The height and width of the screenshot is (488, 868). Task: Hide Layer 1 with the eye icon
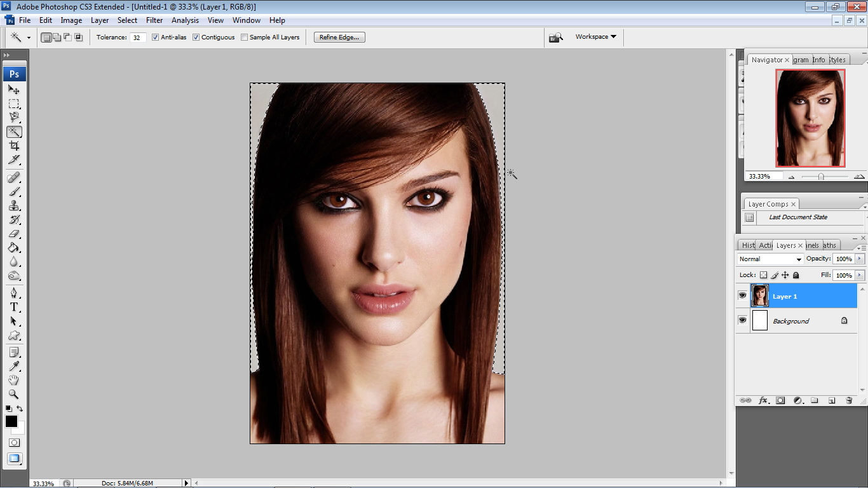coord(742,295)
